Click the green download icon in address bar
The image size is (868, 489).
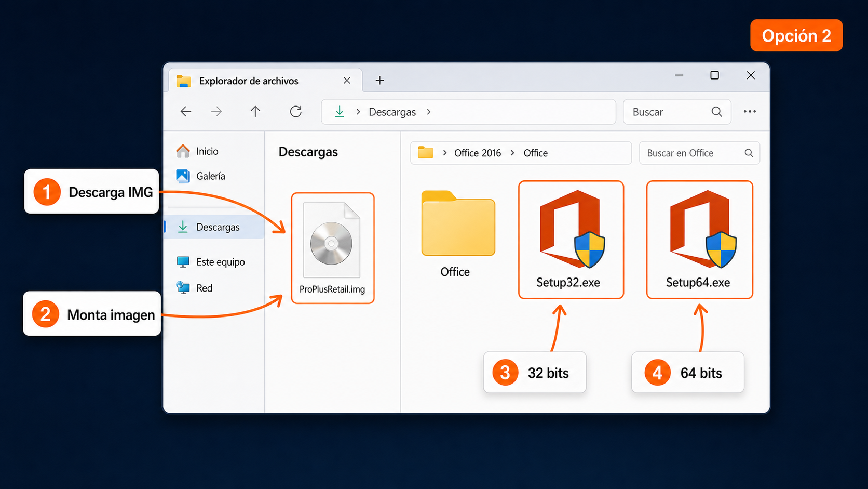(340, 112)
